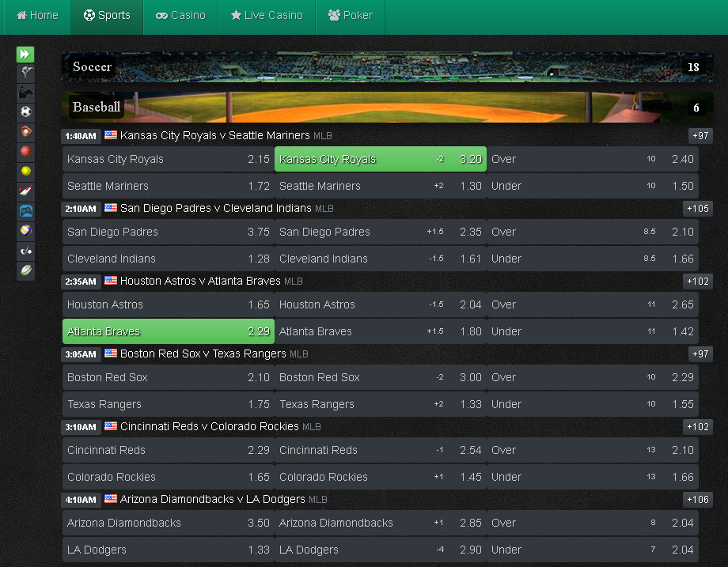Bet on LA Dodgers -4 at 2.90

(x=381, y=550)
